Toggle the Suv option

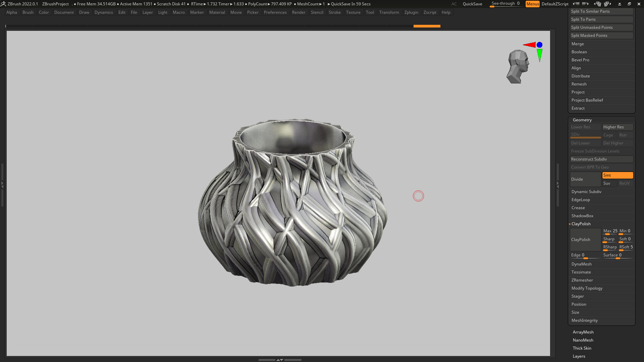[609, 183]
